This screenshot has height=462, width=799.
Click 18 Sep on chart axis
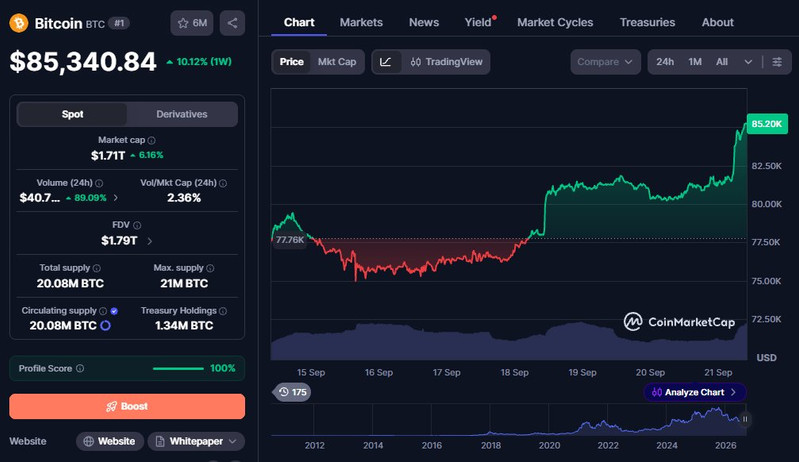pos(514,372)
